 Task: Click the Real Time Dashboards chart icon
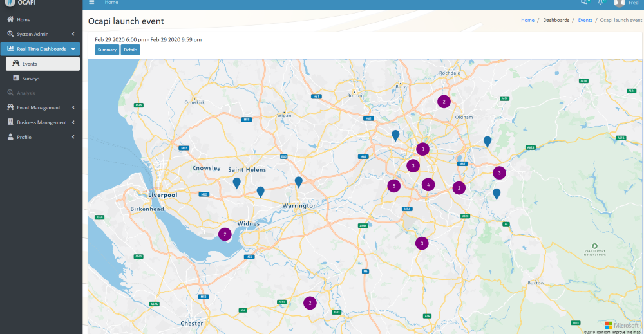[x=10, y=48]
